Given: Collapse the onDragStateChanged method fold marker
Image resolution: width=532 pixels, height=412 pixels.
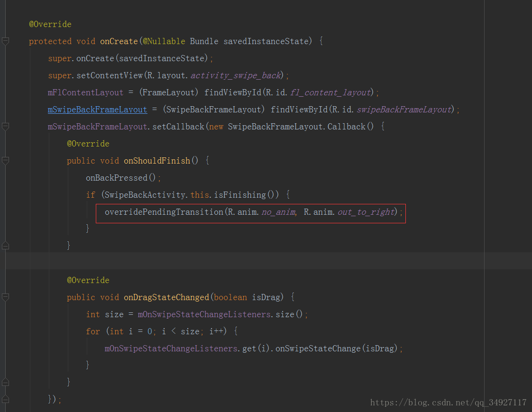Looking at the screenshot, I should tap(5, 297).
